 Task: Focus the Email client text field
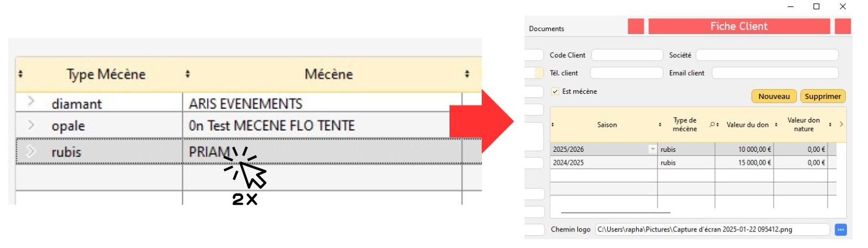(x=775, y=73)
